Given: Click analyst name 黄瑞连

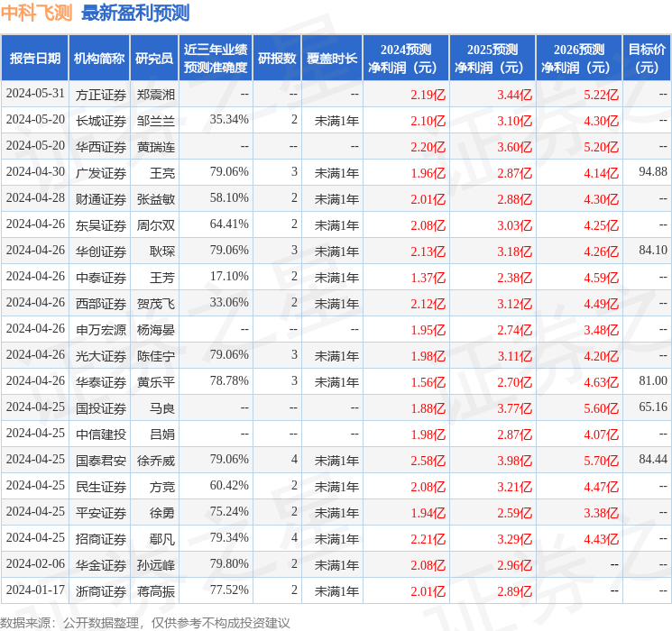Looking at the screenshot, I should [x=155, y=147].
